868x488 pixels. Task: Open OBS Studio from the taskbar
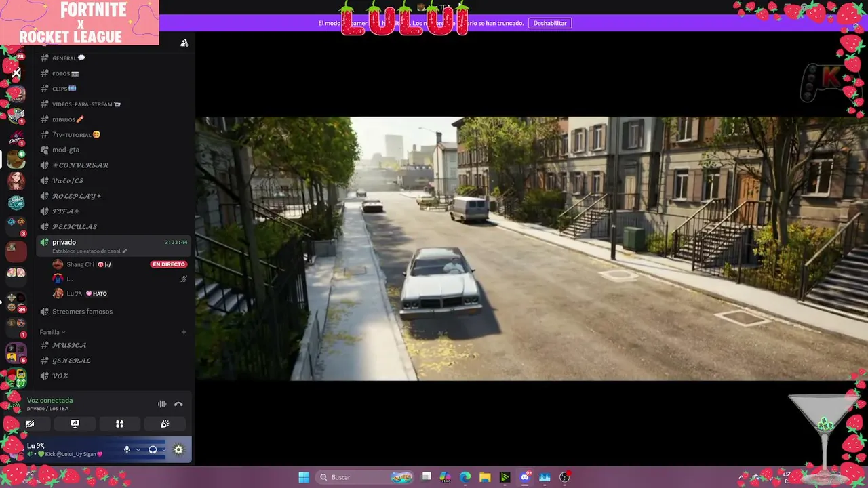[564, 477]
